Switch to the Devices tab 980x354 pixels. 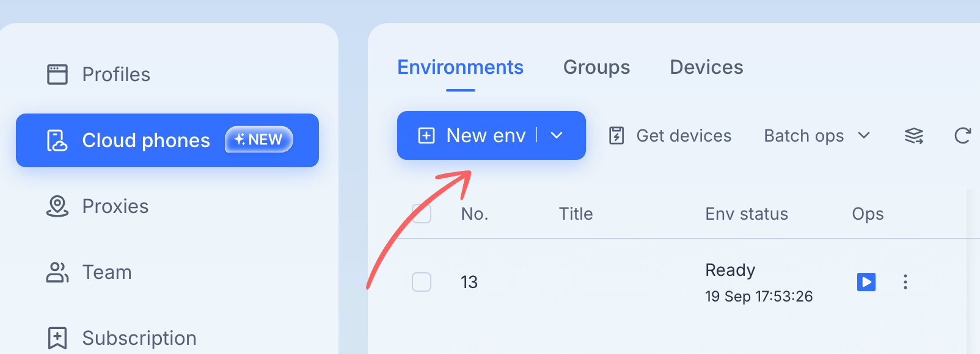(706, 67)
